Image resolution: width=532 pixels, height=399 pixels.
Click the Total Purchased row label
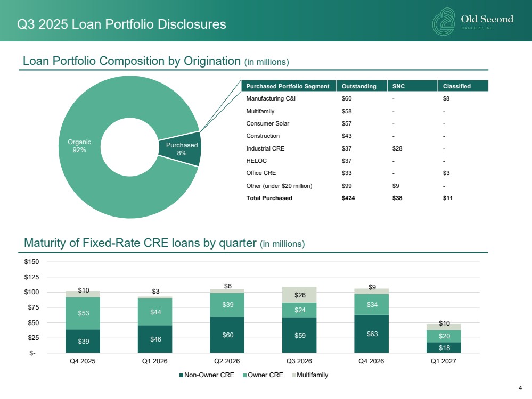[269, 198]
